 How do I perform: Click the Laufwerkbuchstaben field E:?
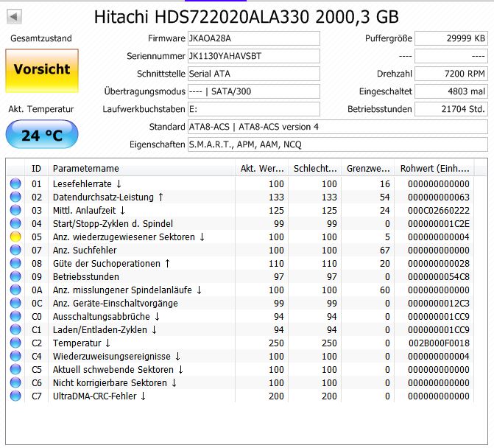254,109
